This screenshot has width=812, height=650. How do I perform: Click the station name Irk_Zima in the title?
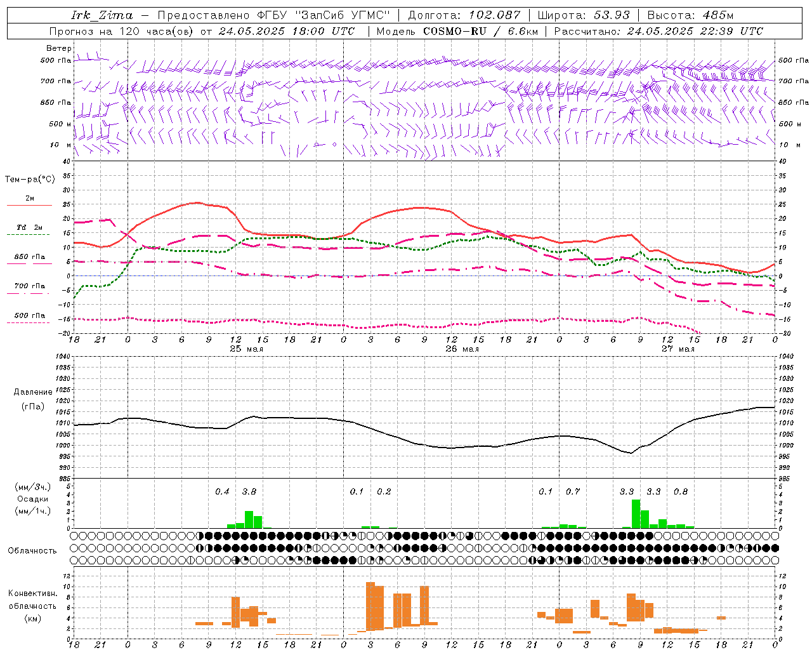coord(102,15)
